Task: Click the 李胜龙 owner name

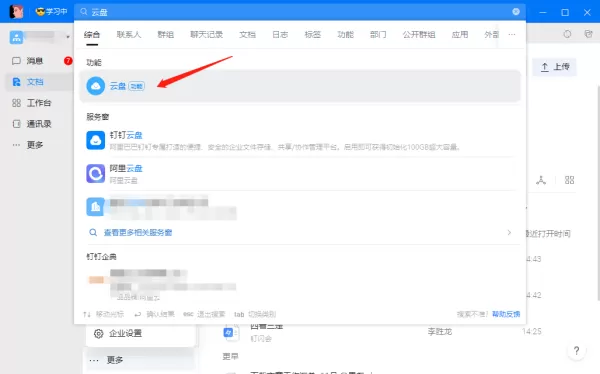Action: [x=440, y=332]
